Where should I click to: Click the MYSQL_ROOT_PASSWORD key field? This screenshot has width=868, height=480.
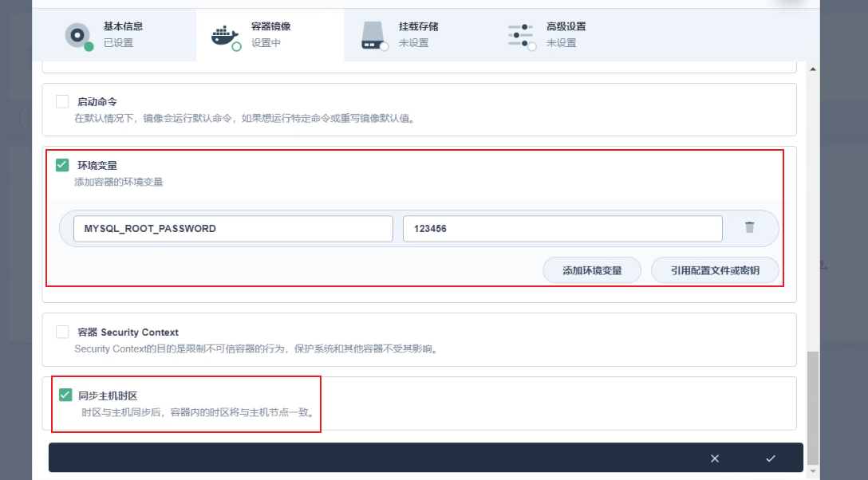(x=233, y=228)
